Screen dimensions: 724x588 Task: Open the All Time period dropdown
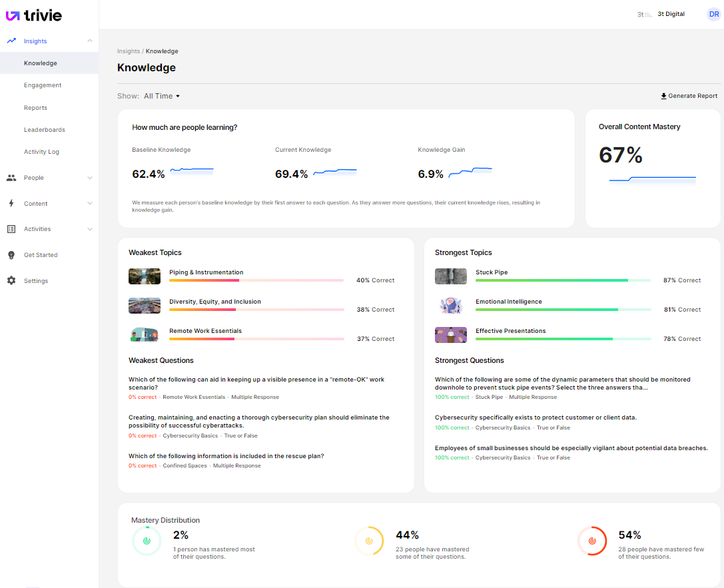pyautogui.click(x=162, y=96)
